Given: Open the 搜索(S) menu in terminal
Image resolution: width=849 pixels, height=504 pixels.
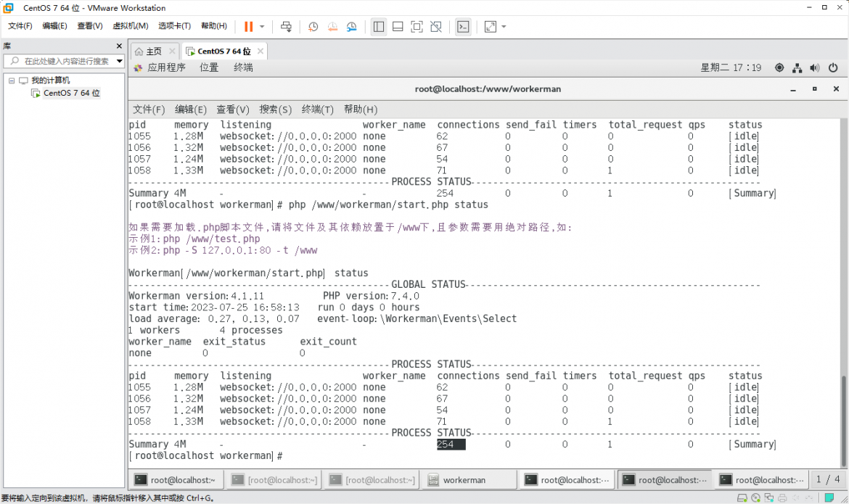Looking at the screenshot, I should pos(275,110).
